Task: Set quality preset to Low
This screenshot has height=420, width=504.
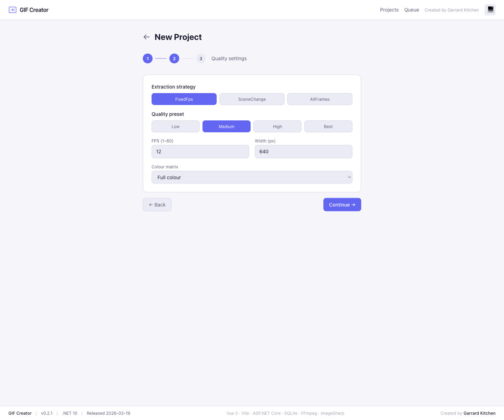Action: (176, 126)
